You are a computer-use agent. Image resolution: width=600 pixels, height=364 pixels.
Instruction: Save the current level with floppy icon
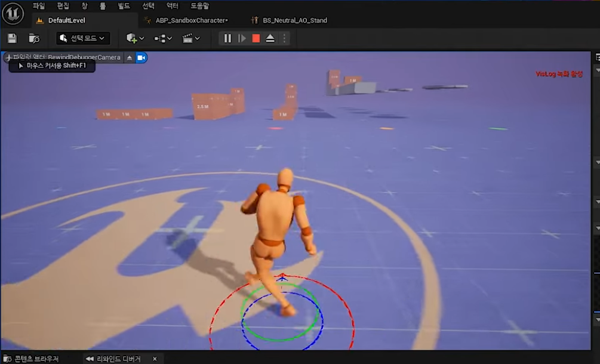click(x=13, y=38)
